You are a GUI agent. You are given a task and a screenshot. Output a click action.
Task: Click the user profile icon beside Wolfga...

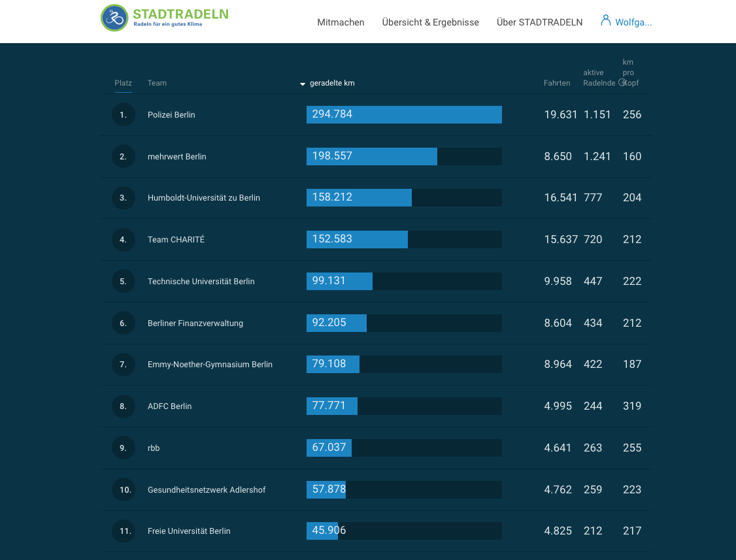coord(606,20)
